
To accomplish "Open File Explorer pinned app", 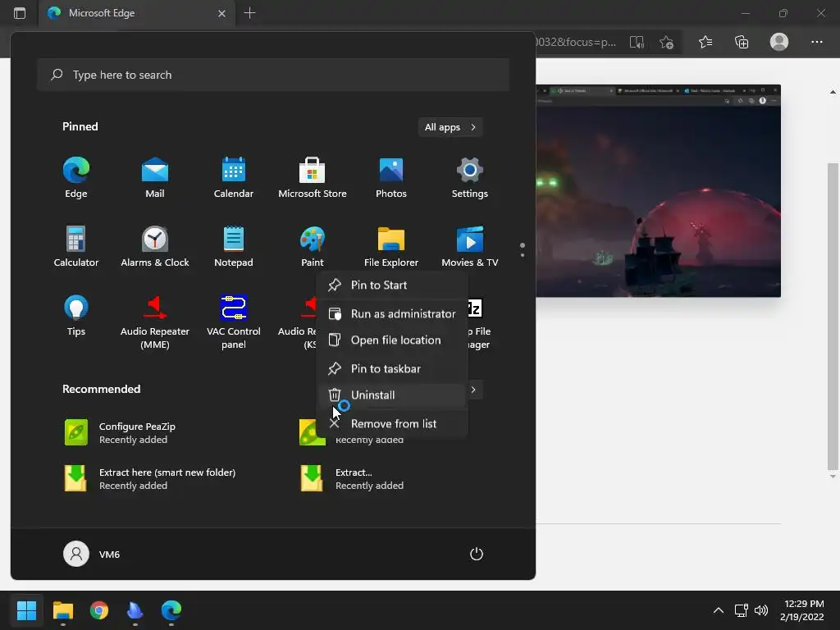I will point(391,246).
